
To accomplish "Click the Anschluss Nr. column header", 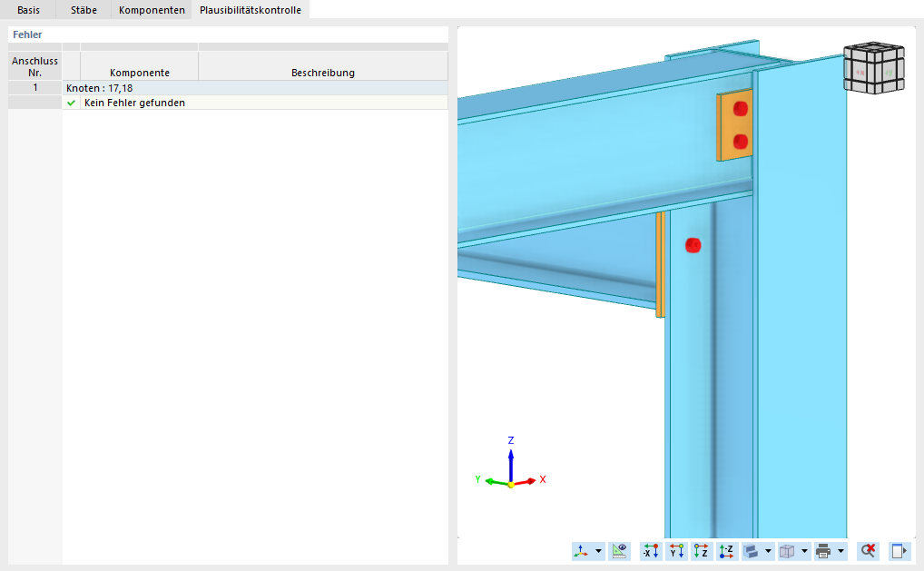I will (34, 66).
